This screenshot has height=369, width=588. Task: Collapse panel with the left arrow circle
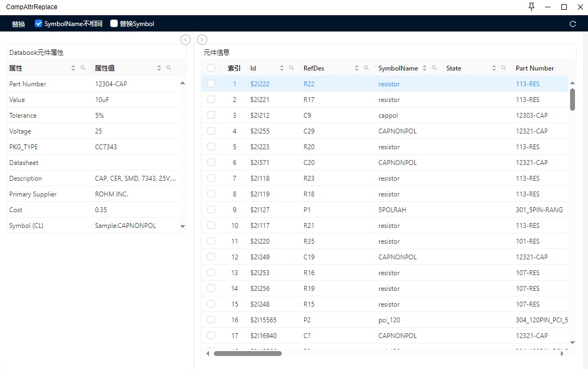click(x=186, y=40)
